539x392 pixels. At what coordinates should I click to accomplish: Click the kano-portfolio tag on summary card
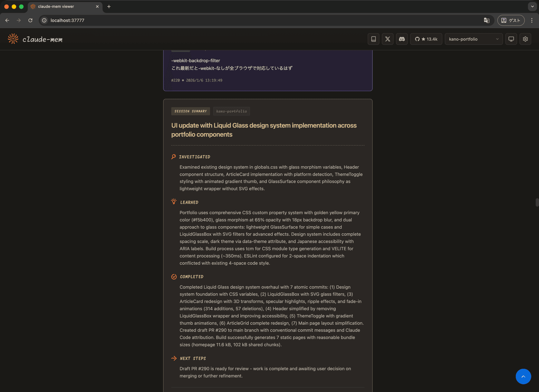coord(231,111)
